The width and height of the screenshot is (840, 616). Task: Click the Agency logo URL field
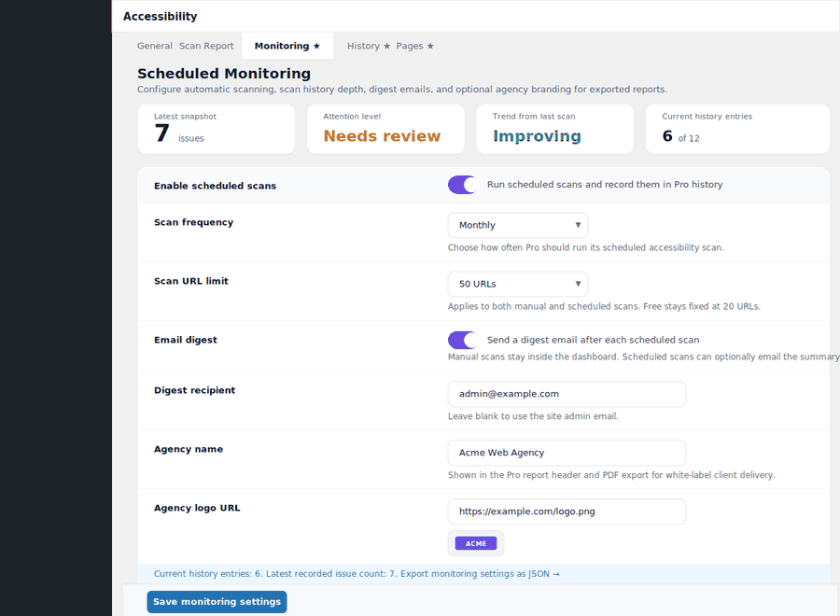pos(567,512)
